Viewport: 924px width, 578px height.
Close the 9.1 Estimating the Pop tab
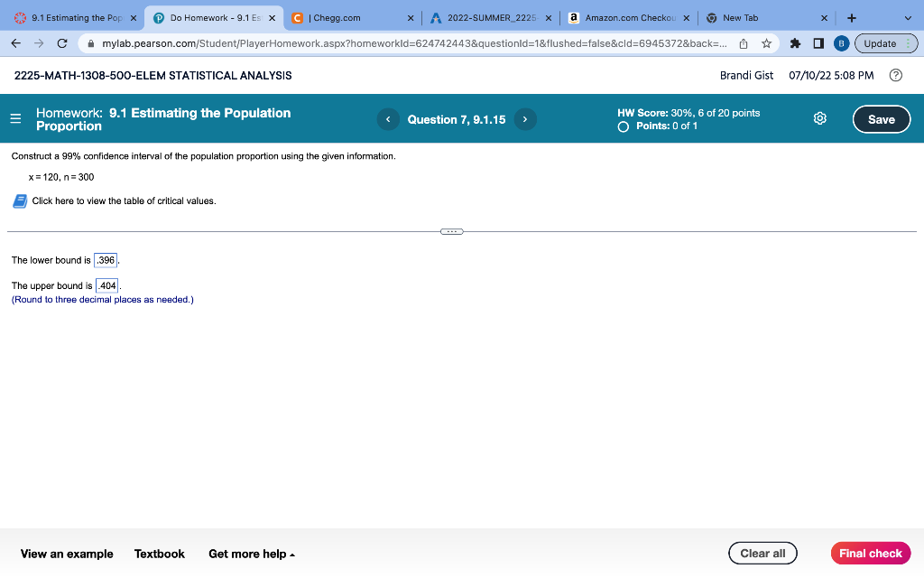[134, 18]
